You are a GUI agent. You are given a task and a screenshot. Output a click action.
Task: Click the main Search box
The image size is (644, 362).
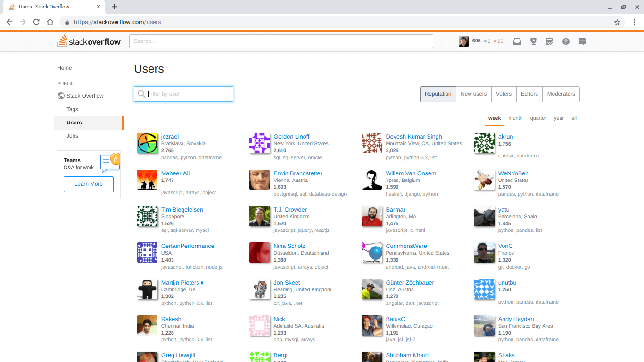pos(281,41)
